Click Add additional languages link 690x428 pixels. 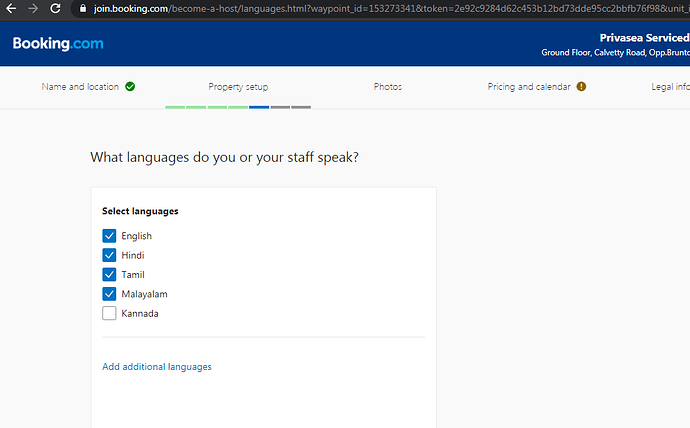(157, 366)
